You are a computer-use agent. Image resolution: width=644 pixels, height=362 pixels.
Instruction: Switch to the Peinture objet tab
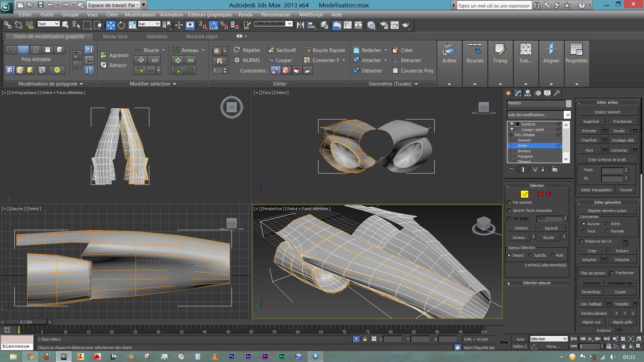point(202,37)
